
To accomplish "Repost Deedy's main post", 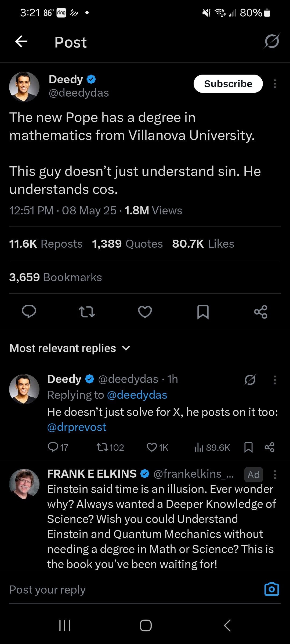I will [x=87, y=312].
